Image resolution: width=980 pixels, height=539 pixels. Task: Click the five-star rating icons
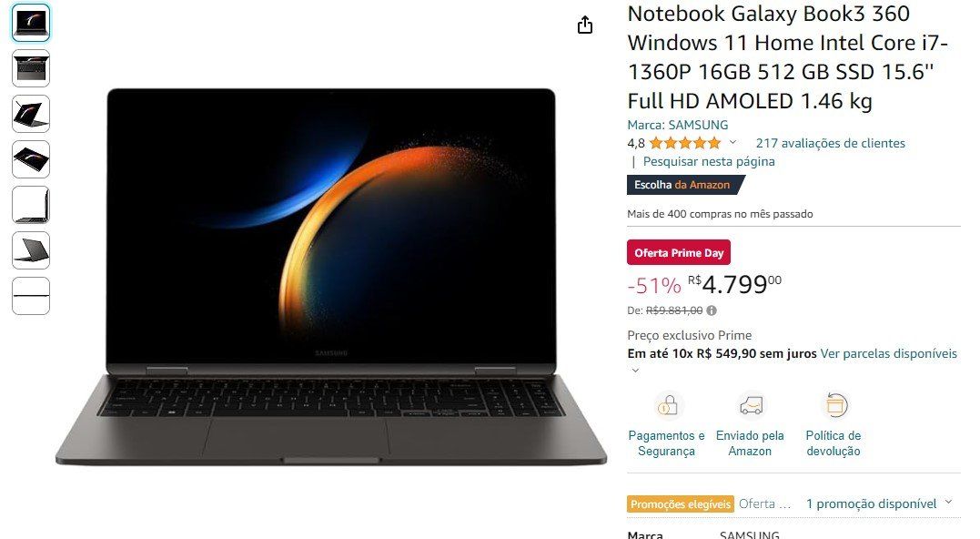tap(685, 143)
